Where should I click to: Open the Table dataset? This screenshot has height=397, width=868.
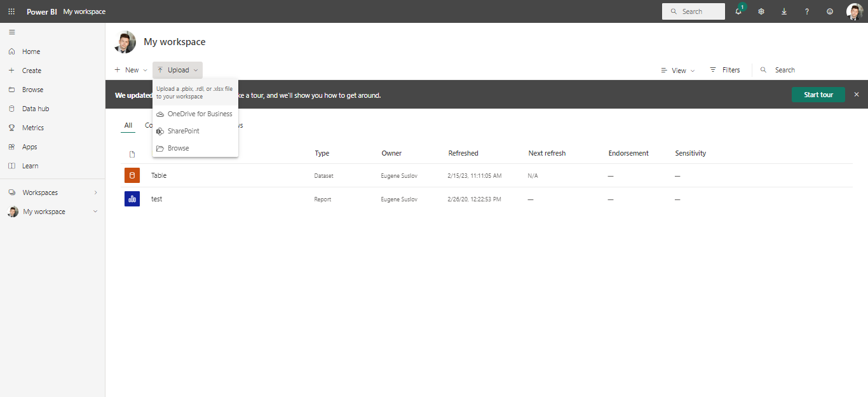tap(159, 175)
